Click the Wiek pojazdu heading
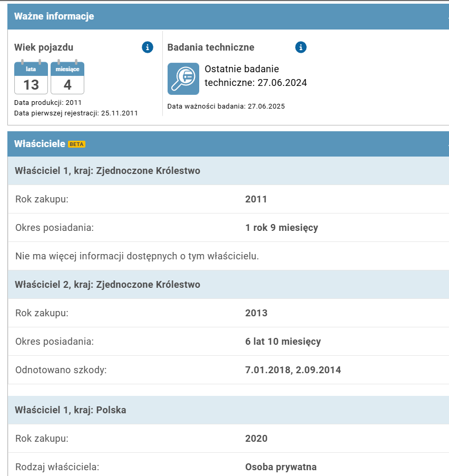This screenshot has height=476, width=449. click(44, 47)
